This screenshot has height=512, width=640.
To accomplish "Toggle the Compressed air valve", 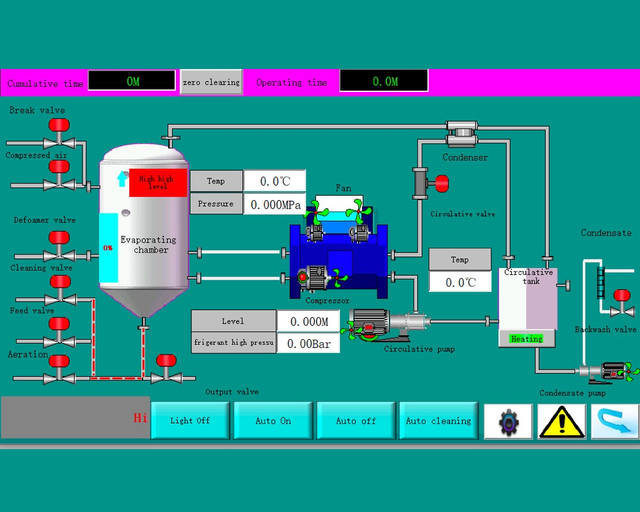I will point(59,176).
